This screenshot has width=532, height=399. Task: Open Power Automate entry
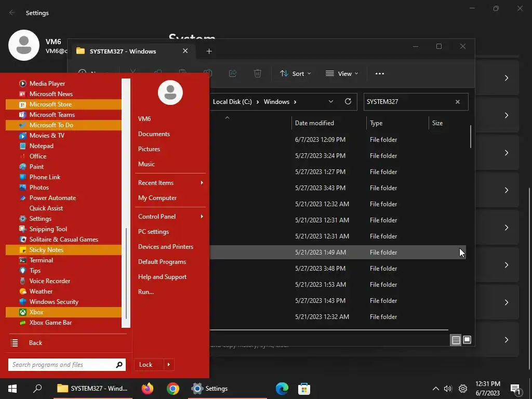(x=63, y=198)
